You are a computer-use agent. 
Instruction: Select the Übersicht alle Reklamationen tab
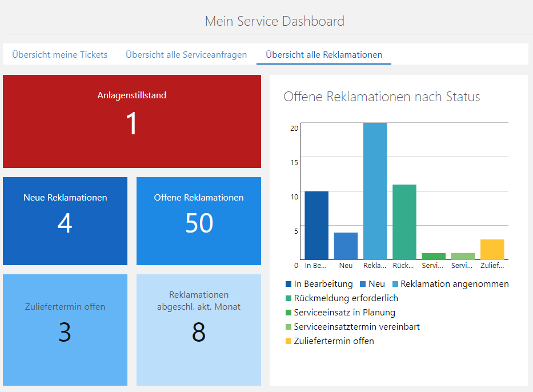pos(324,54)
